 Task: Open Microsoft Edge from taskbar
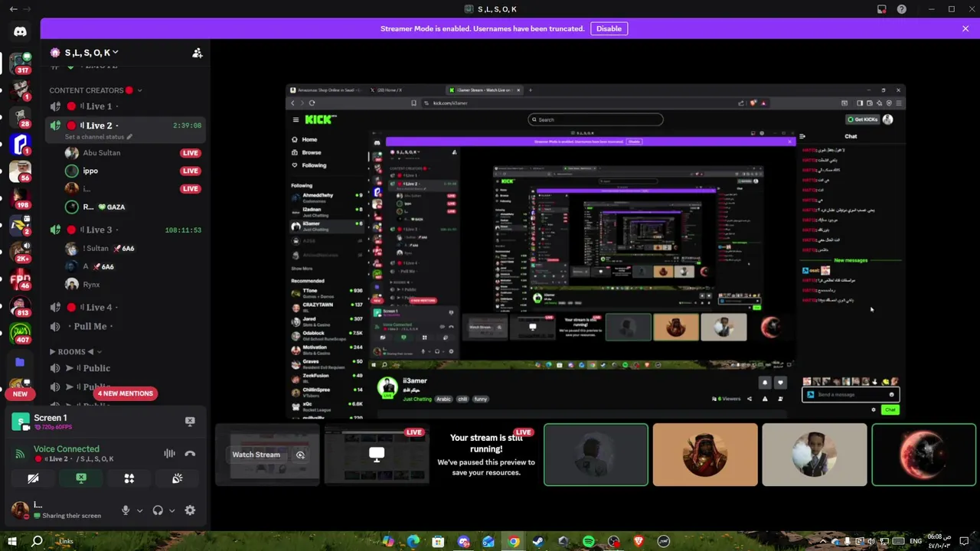click(x=413, y=541)
